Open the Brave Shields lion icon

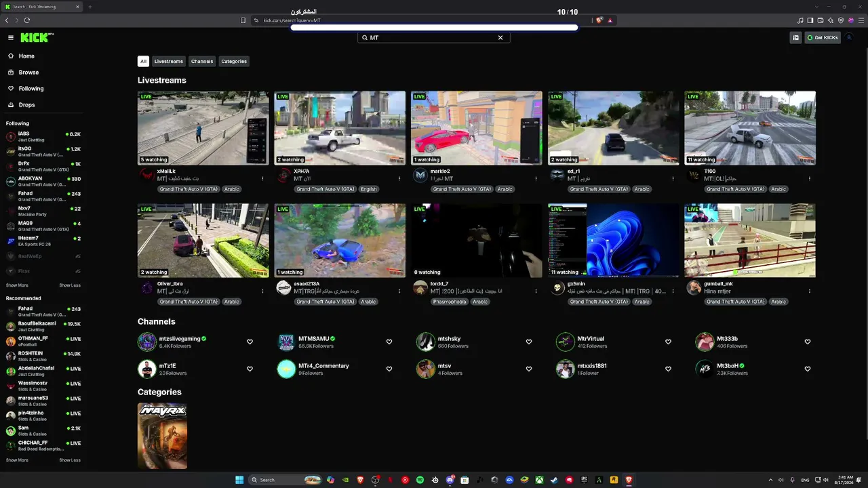point(599,20)
